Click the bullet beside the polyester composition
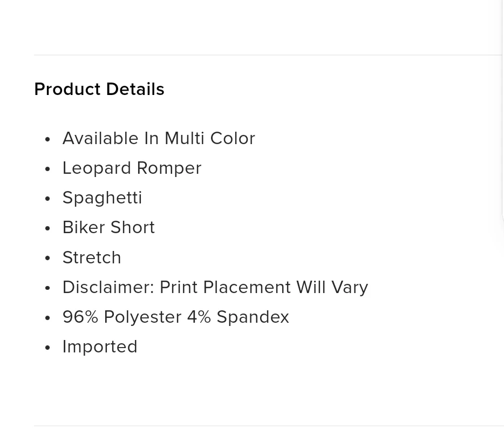The image size is (504, 442). (x=48, y=318)
